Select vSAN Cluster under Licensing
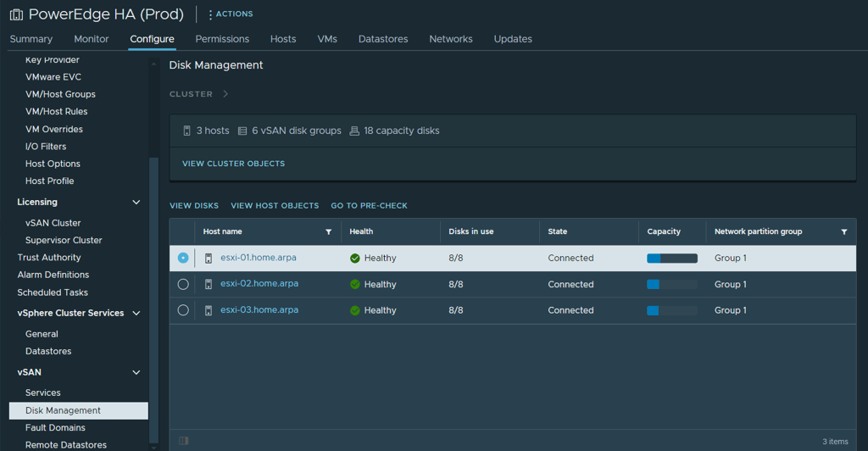The width and height of the screenshot is (868, 451). tap(53, 223)
